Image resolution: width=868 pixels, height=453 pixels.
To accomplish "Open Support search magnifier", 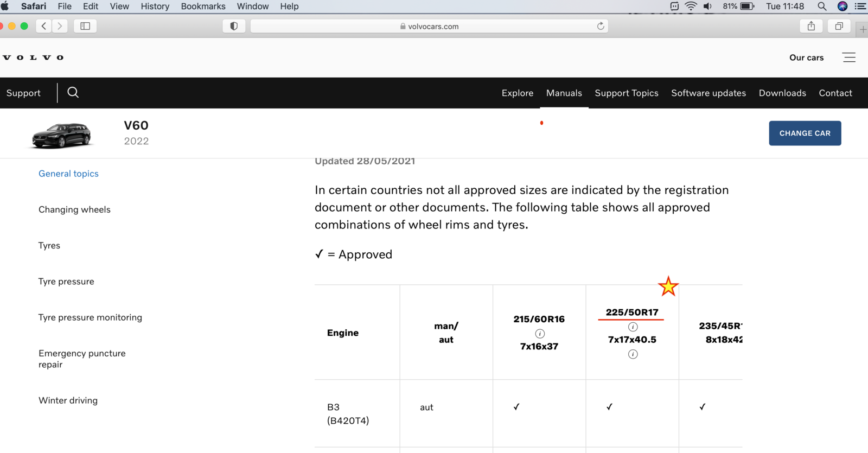I will tap(73, 93).
